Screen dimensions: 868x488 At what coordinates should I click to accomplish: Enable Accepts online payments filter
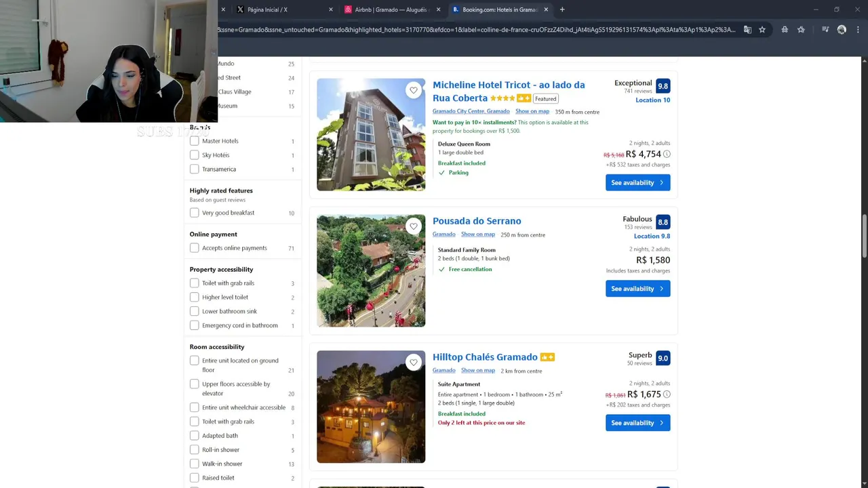point(195,248)
